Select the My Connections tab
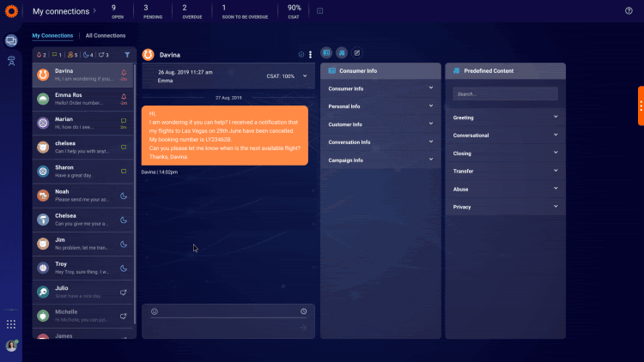The width and height of the screenshot is (644, 362). (52, 36)
